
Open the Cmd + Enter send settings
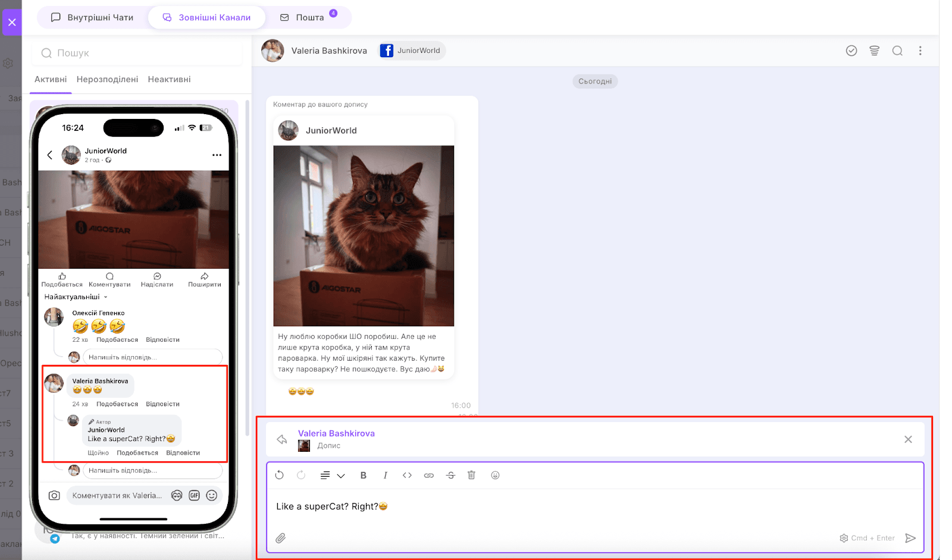(x=867, y=538)
